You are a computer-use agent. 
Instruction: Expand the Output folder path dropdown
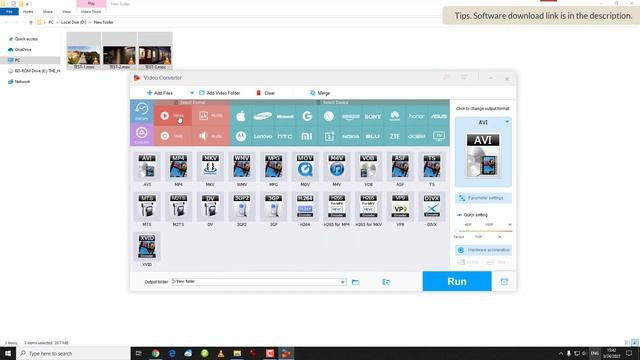(x=342, y=282)
